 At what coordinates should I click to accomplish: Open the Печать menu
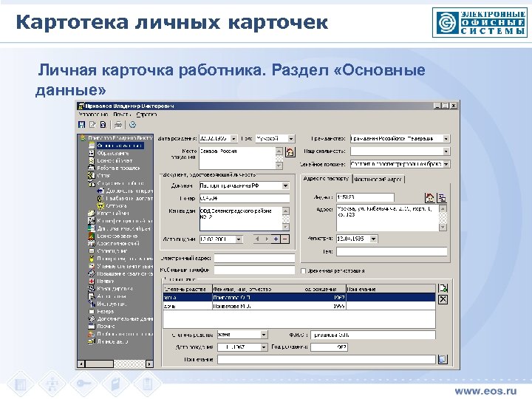(122, 115)
